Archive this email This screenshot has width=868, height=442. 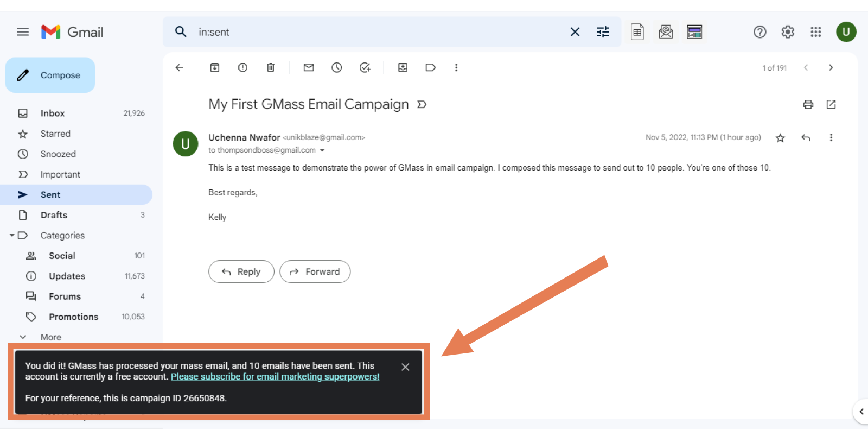[215, 67]
